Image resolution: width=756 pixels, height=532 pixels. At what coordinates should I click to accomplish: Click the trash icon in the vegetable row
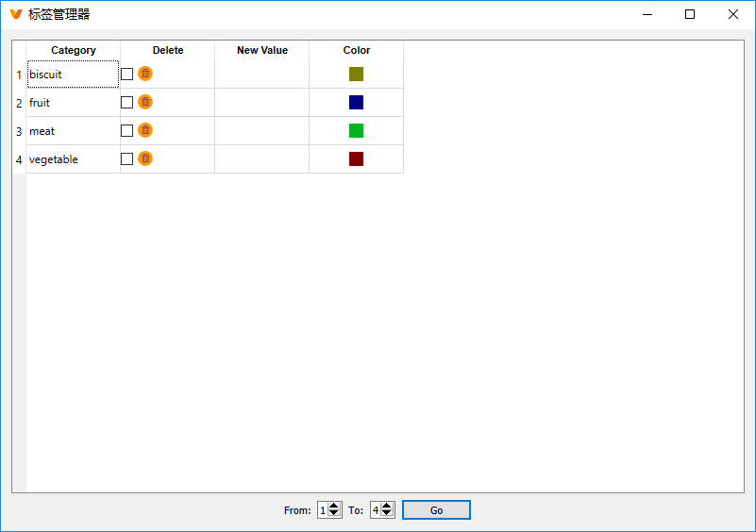tap(145, 158)
